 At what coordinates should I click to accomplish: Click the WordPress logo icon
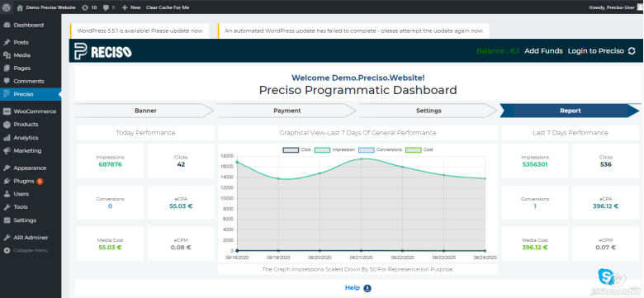point(7,7)
